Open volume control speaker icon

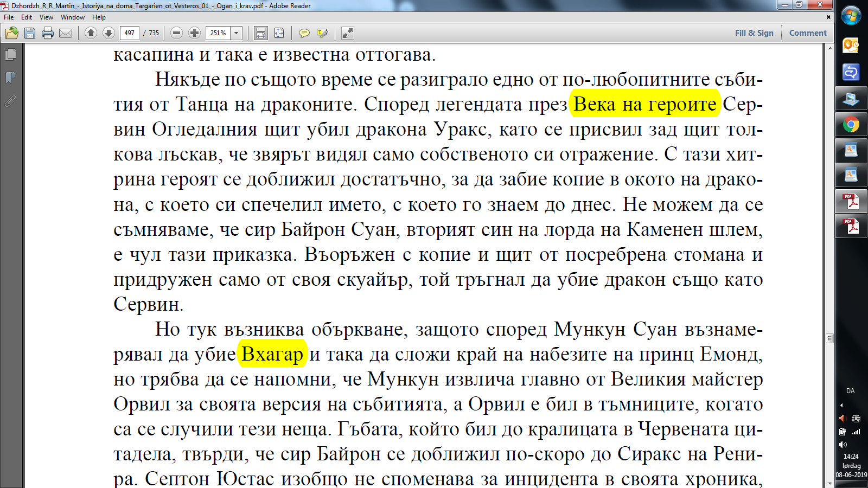click(x=843, y=445)
